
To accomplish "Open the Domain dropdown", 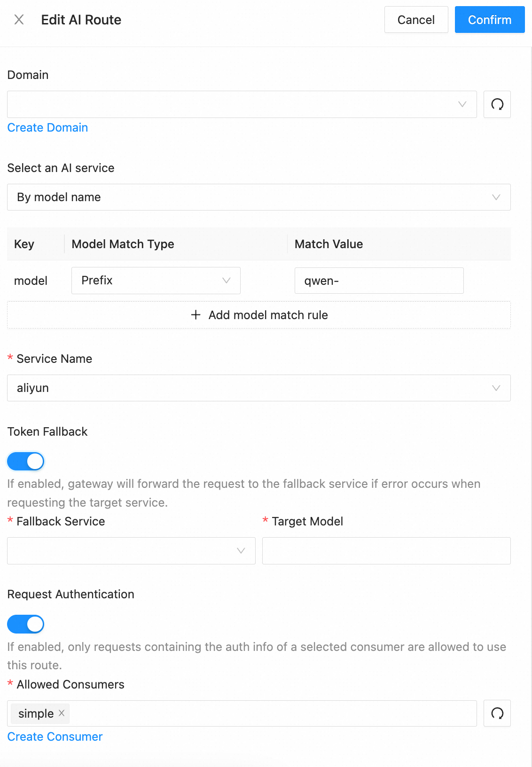I will click(242, 104).
